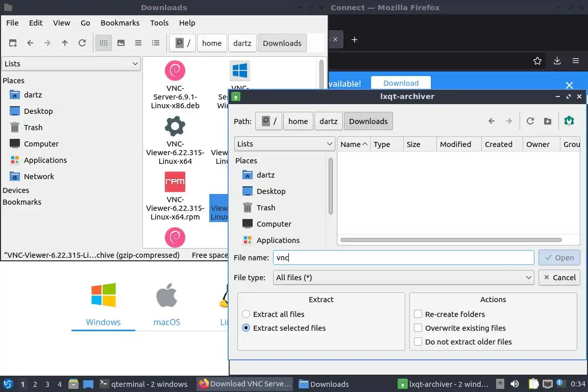Go back in lxqt-archiver dialog
The height and width of the screenshot is (392, 588).
pyautogui.click(x=491, y=121)
